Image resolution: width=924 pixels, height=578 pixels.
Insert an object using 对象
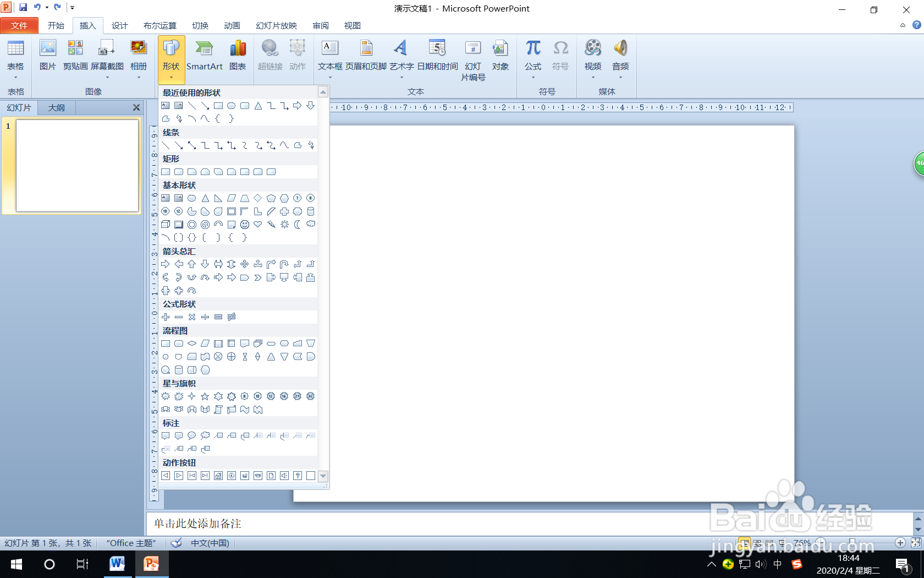tap(500, 56)
